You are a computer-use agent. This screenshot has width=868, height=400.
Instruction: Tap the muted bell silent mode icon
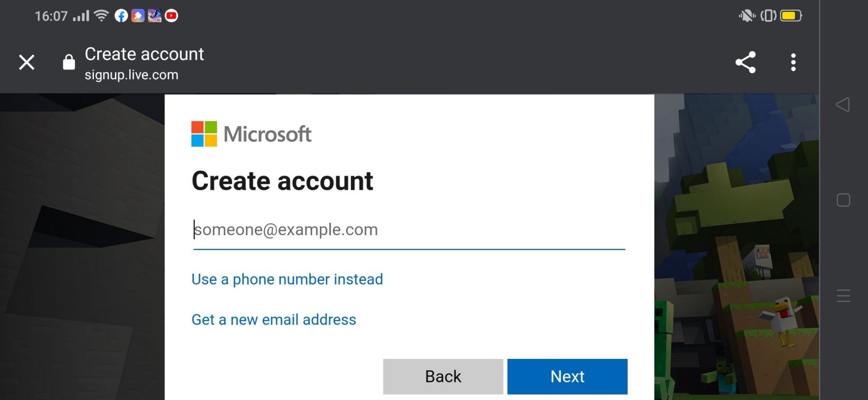click(x=746, y=16)
